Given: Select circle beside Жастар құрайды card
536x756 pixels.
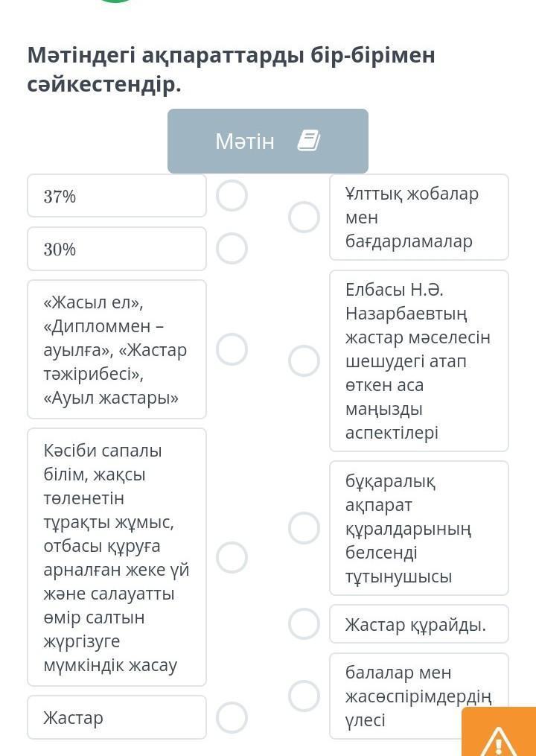Looking at the screenshot, I should [x=304, y=624].
